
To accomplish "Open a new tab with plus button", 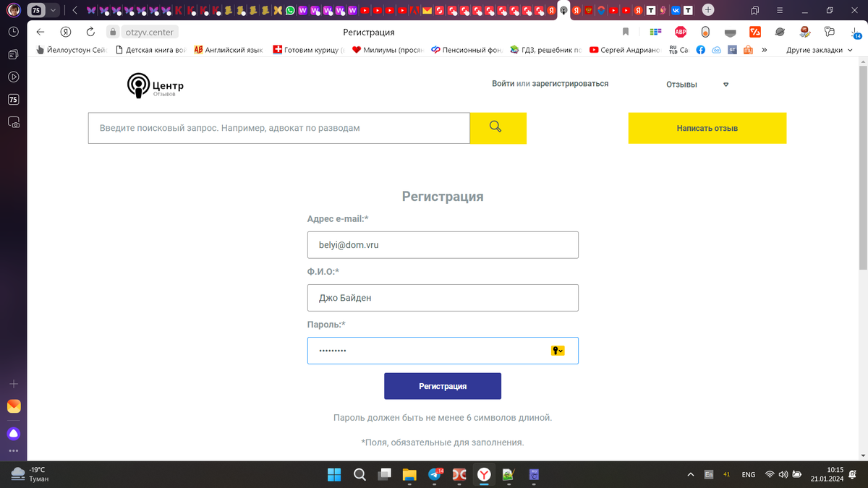I will click(x=708, y=10).
